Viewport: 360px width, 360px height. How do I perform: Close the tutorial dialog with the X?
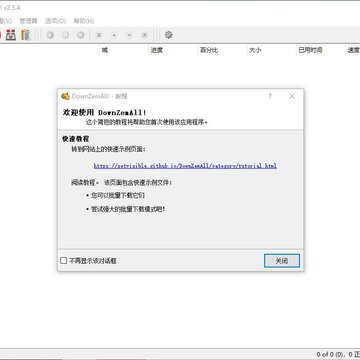[x=292, y=96]
